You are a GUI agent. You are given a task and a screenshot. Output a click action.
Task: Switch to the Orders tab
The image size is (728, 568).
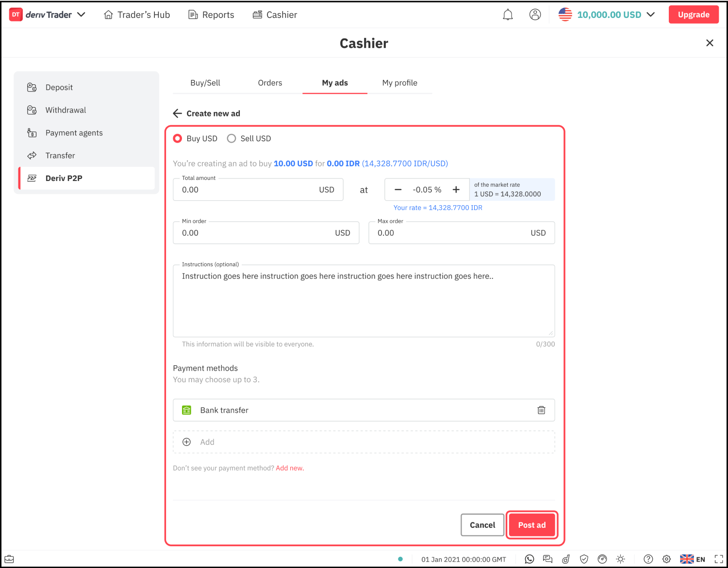pyautogui.click(x=270, y=83)
